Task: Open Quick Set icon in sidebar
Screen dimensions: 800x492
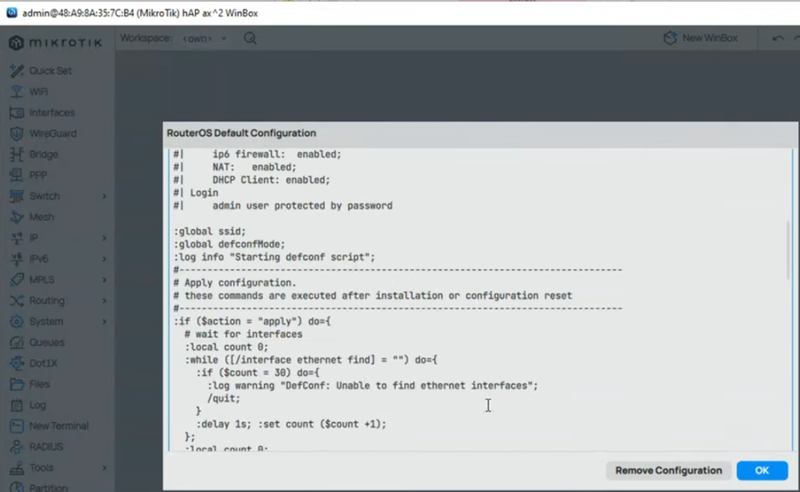Action: 16,70
